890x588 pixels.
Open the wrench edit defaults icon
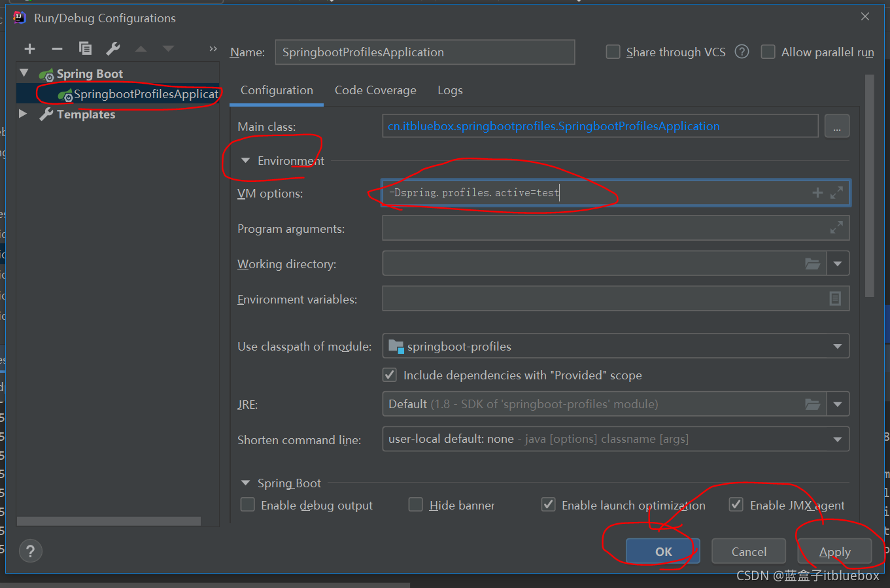pos(113,48)
